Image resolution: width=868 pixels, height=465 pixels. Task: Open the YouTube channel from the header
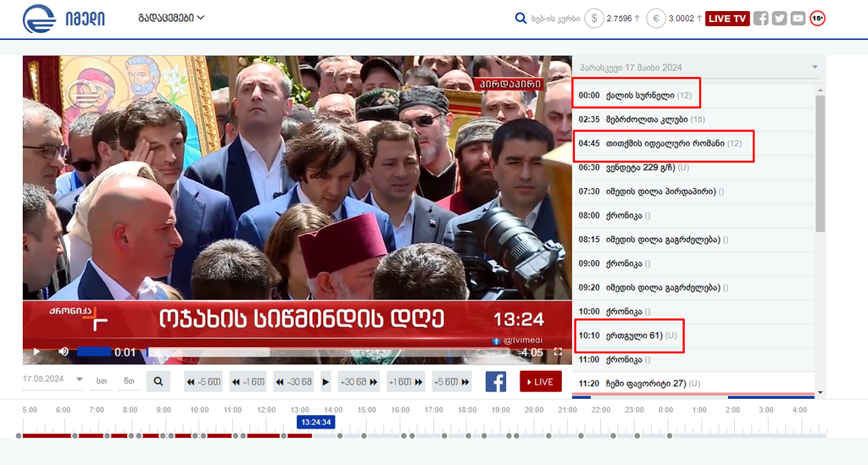(x=798, y=19)
